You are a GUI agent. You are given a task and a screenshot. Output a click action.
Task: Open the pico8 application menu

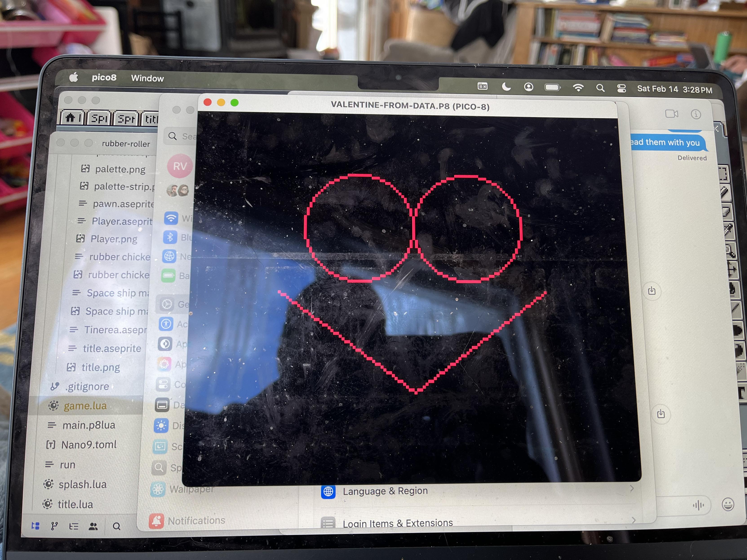[104, 78]
